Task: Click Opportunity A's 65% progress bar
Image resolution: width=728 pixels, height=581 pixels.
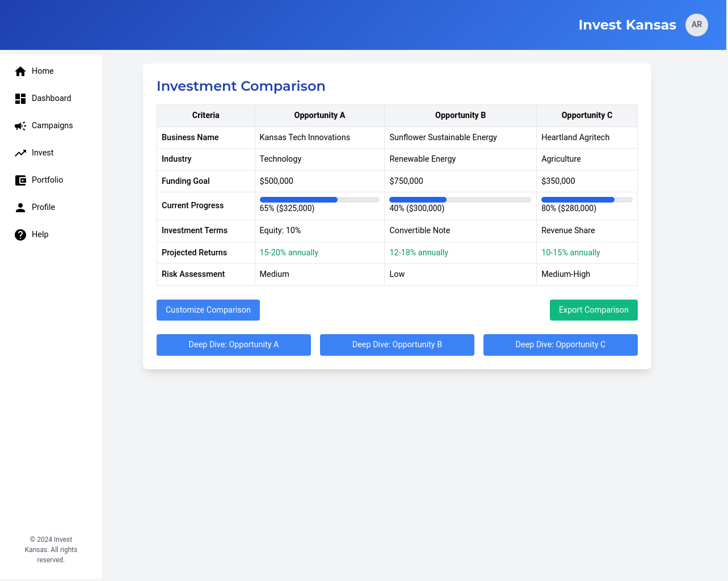Action: 319,200
